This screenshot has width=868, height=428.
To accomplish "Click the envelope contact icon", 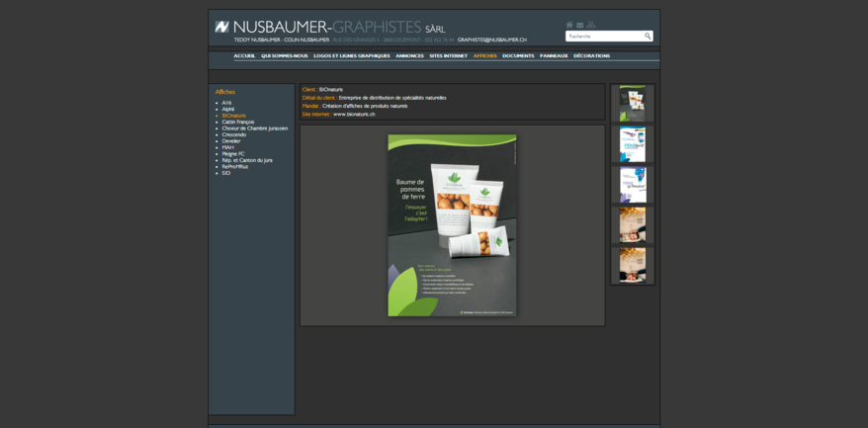I will (580, 25).
